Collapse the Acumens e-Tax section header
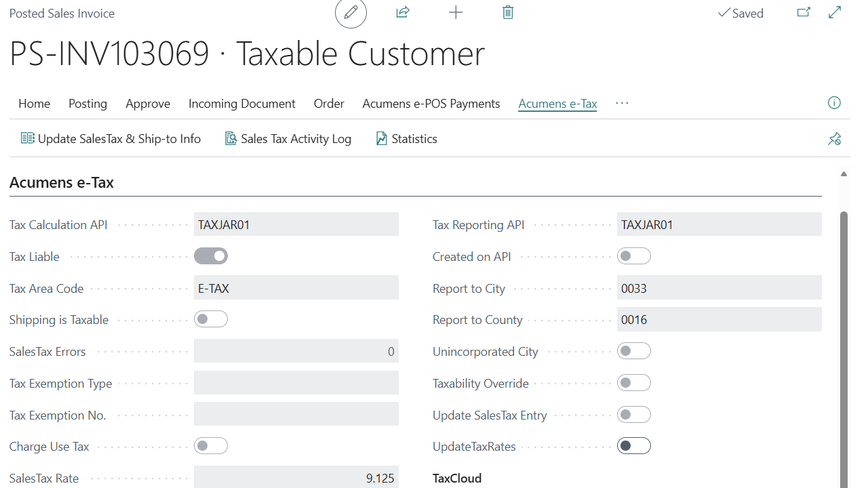This screenshot has height=488, width=868. tap(62, 182)
